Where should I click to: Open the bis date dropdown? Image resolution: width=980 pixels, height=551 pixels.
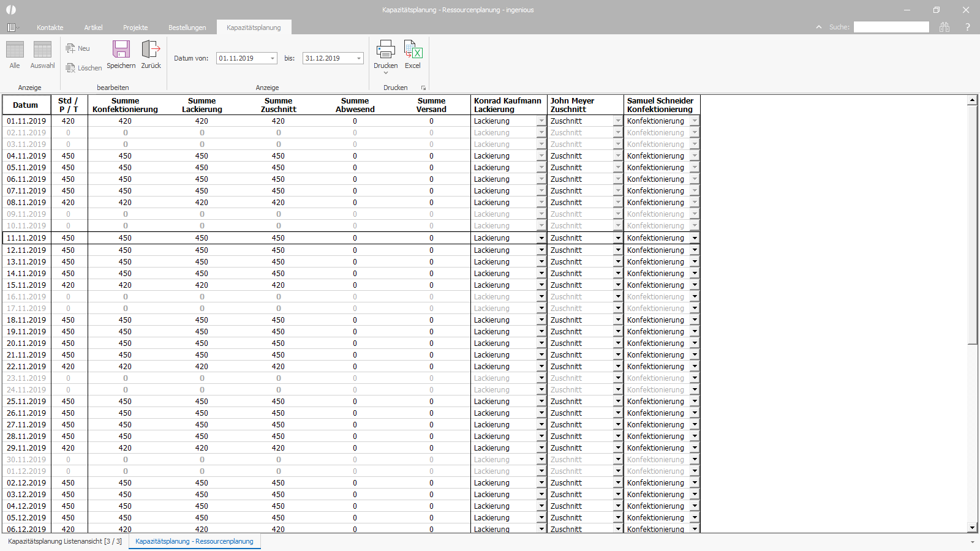[359, 59]
